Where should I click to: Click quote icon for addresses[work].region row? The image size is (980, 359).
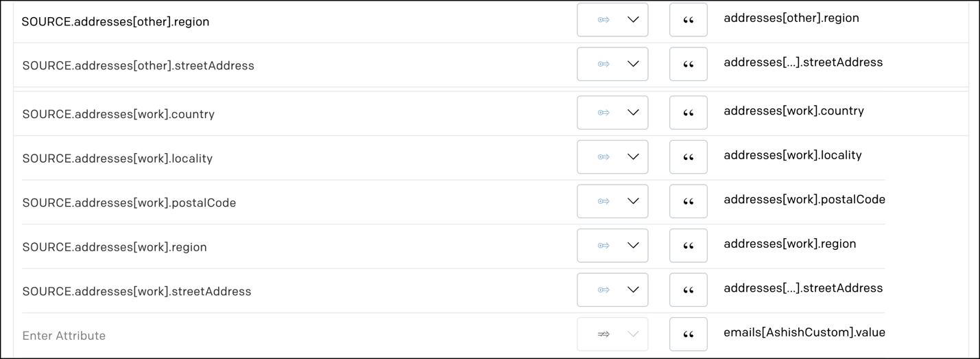[688, 246]
